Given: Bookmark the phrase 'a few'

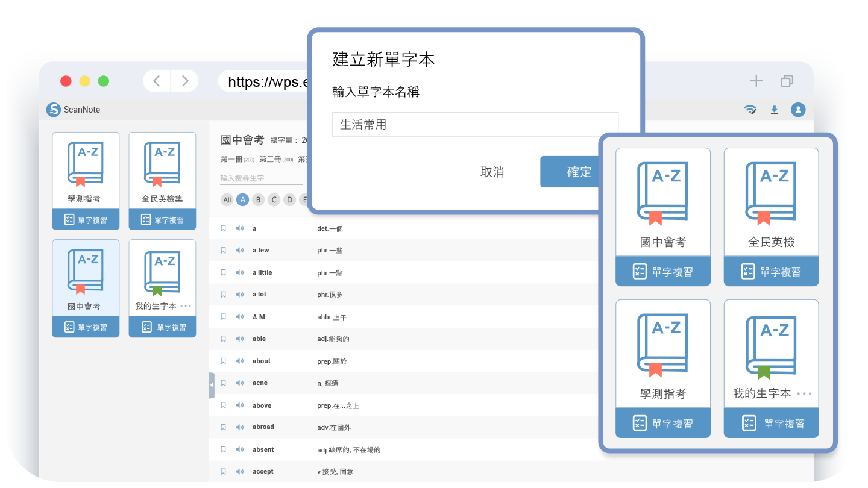Looking at the screenshot, I should pos(223,250).
